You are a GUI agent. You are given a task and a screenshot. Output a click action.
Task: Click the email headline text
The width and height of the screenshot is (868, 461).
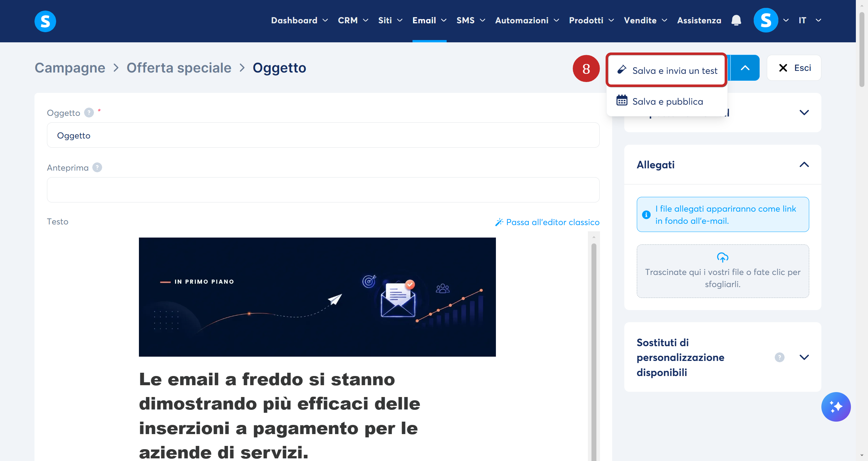pos(279,416)
